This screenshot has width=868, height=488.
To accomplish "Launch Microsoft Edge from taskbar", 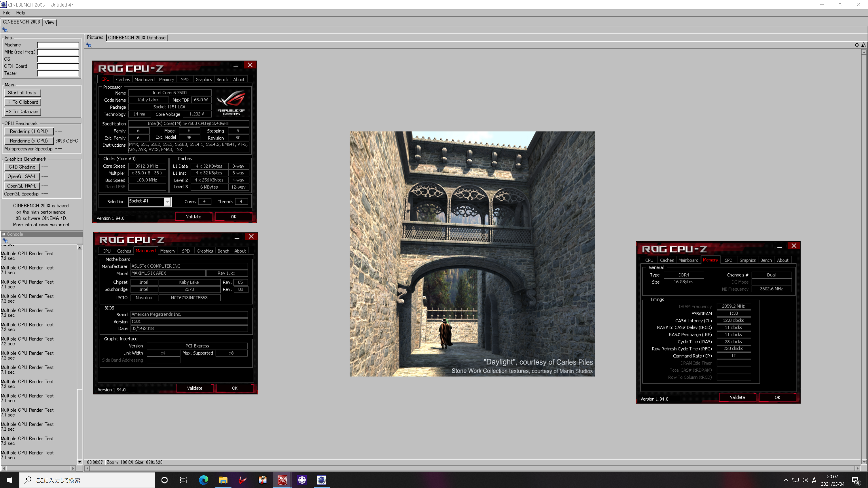I will (x=203, y=480).
